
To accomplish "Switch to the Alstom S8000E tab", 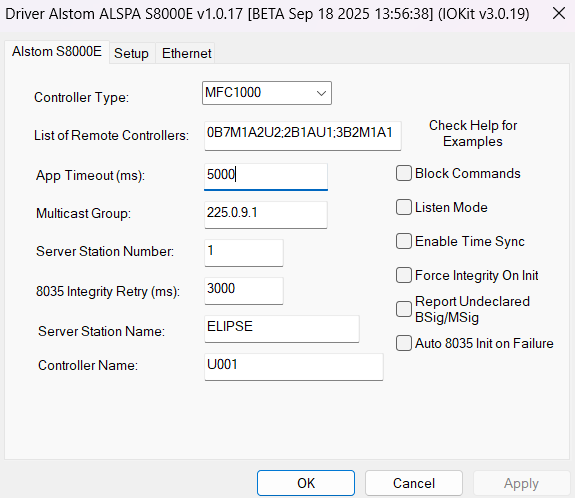I will pyautogui.click(x=57, y=52).
